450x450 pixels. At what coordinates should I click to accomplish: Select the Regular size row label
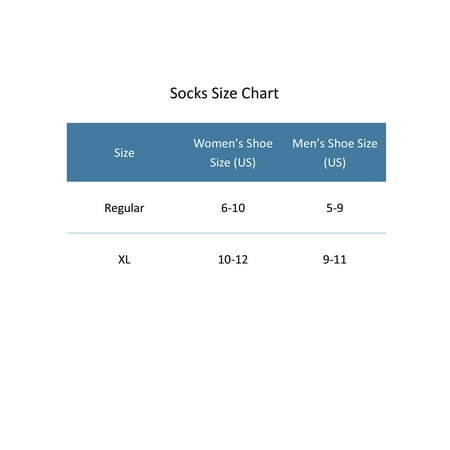click(124, 208)
